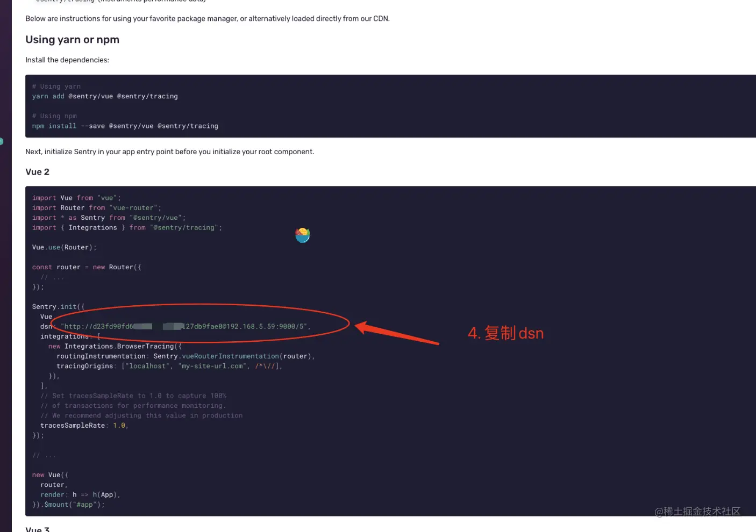
Task: Click the "import Router from "vue-router"" line
Action: pyautogui.click(x=96, y=208)
